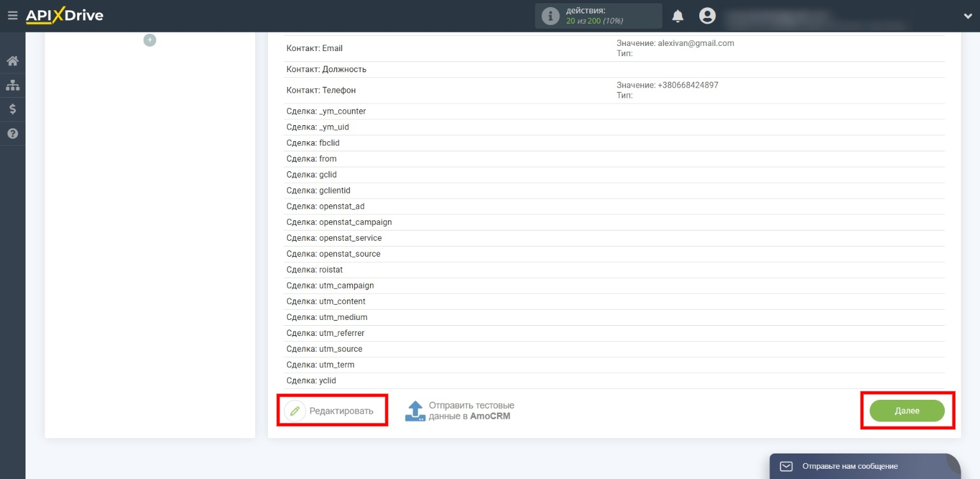Screen dimensions: 980x479
Task: Select Сделка: openstat_source row
Action: tap(614, 254)
